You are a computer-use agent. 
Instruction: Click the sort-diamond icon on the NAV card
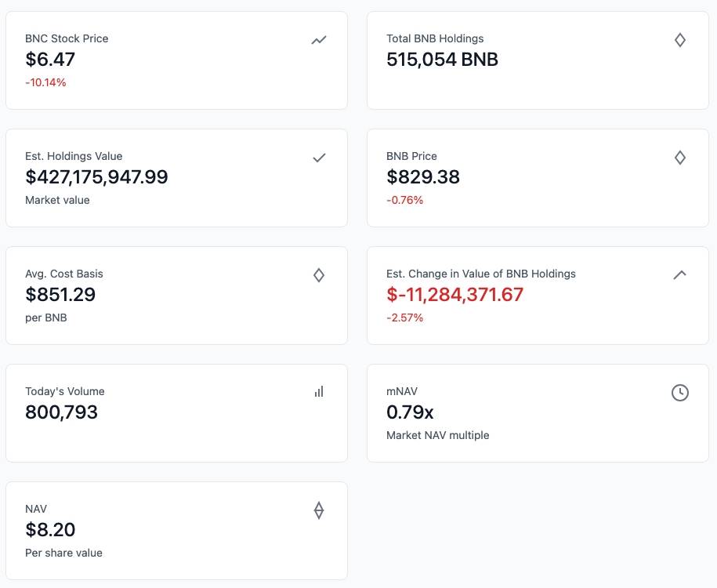[x=319, y=510]
